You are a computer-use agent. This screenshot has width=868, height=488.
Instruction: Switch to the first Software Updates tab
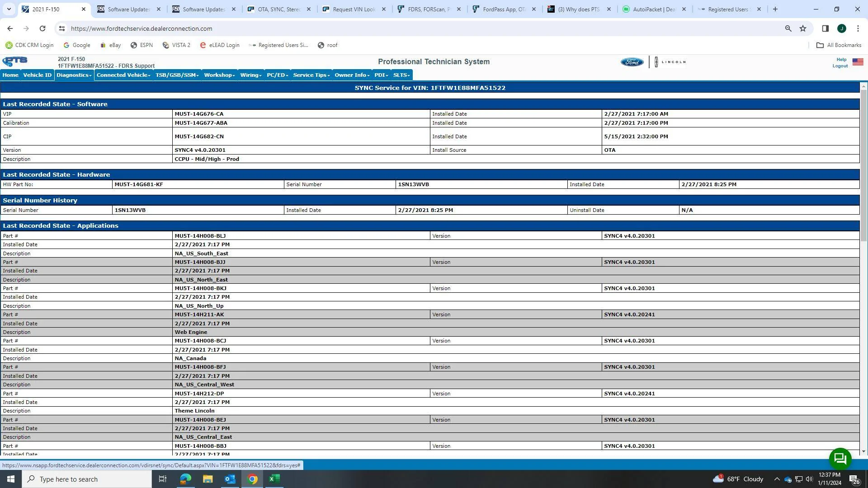pyautogui.click(x=128, y=9)
